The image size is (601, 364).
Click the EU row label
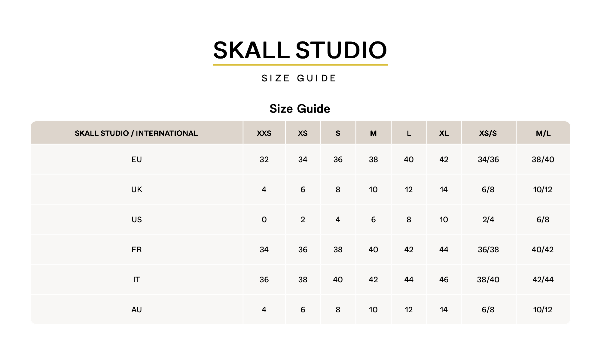(x=136, y=159)
